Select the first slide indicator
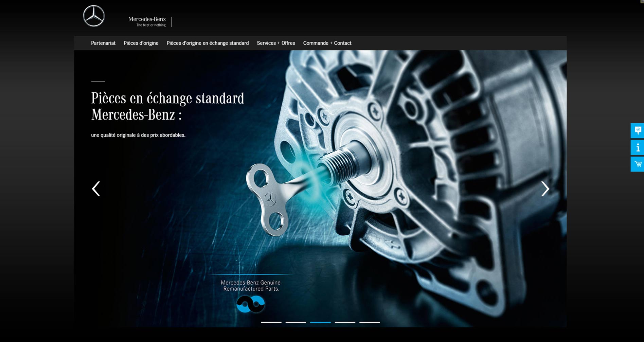The width and height of the screenshot is (644, 342). (271, 322)
